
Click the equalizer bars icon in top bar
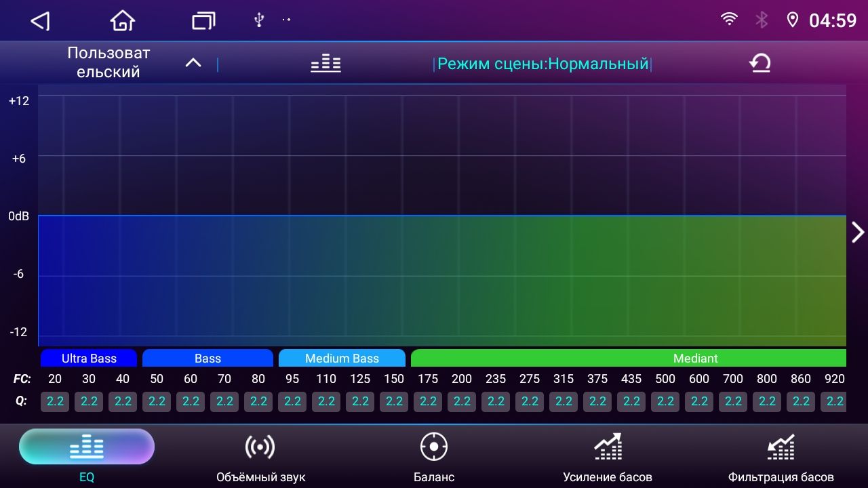click(x=325, y=64)
